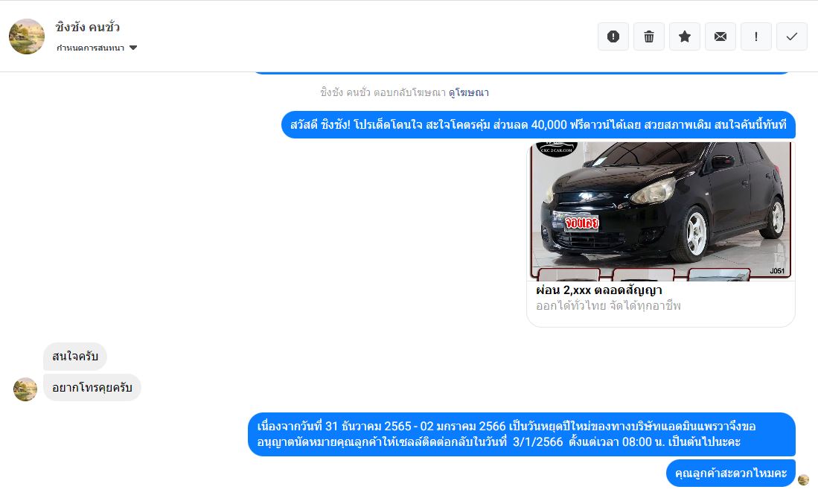Delete conversation with the trash icon

pyautogui.click(x=648, y=36)
